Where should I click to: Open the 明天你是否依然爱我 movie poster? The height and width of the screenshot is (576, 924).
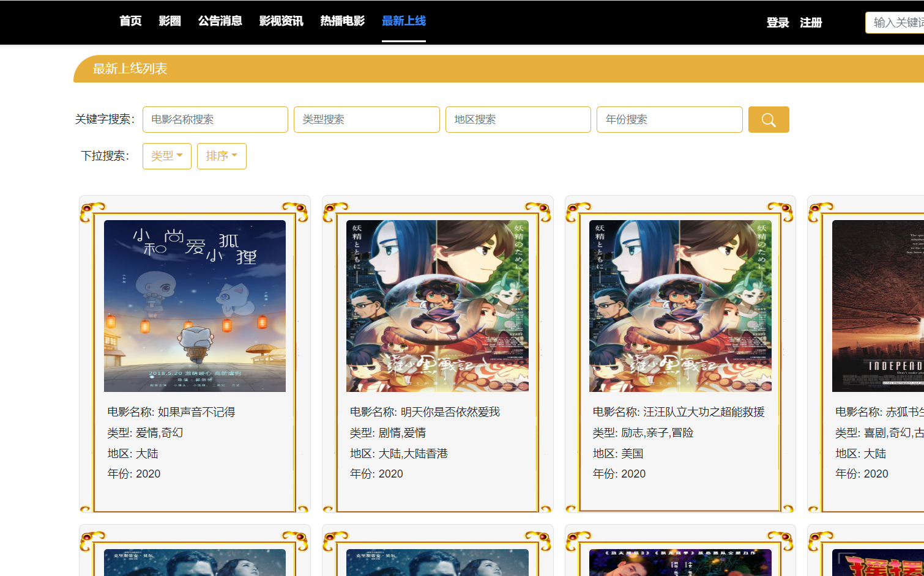(x=438, y=306)
